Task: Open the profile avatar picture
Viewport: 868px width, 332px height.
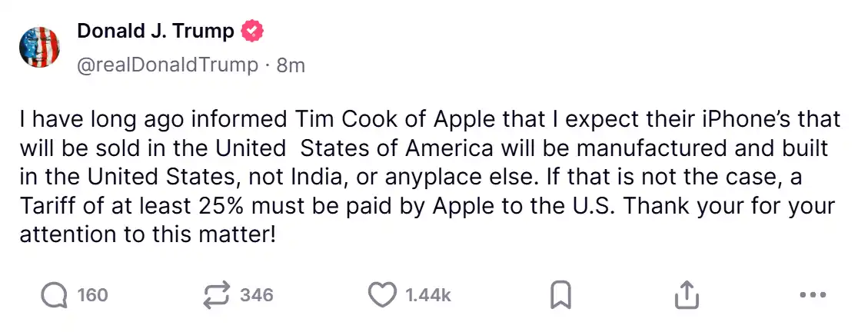Action: 40,47
